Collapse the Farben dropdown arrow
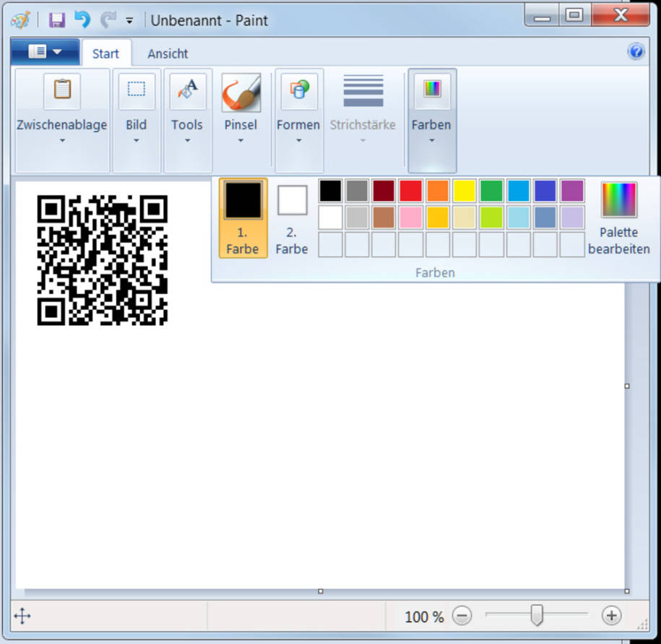The height and width of the screenshot is (644, 661). pyautogui.click(x=432, y=140)
